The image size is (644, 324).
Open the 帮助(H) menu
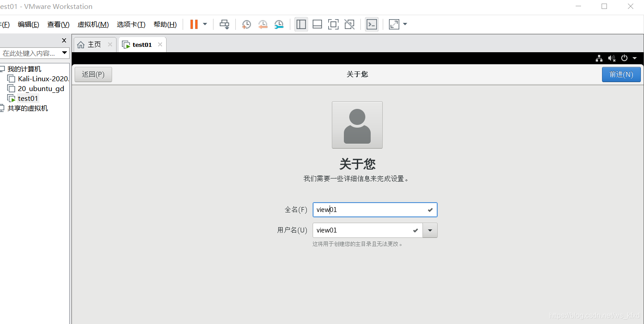[x=165, y=25]
